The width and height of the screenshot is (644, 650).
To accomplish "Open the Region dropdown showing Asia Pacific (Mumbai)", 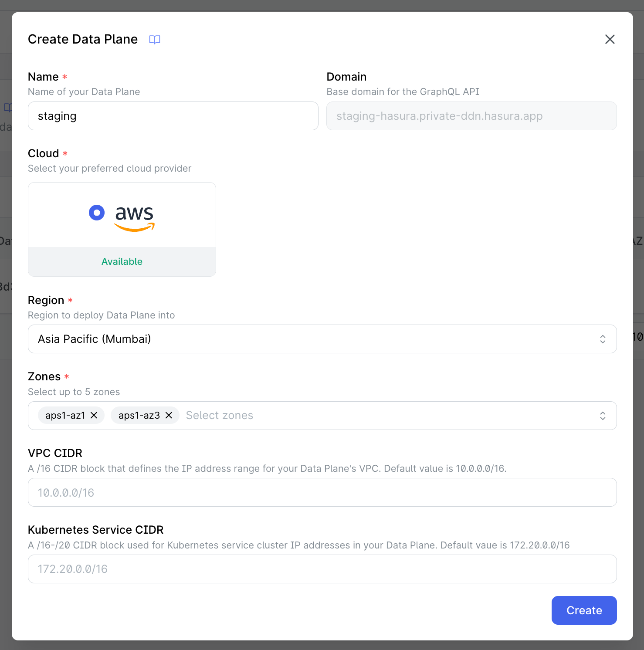I will 322,339.
